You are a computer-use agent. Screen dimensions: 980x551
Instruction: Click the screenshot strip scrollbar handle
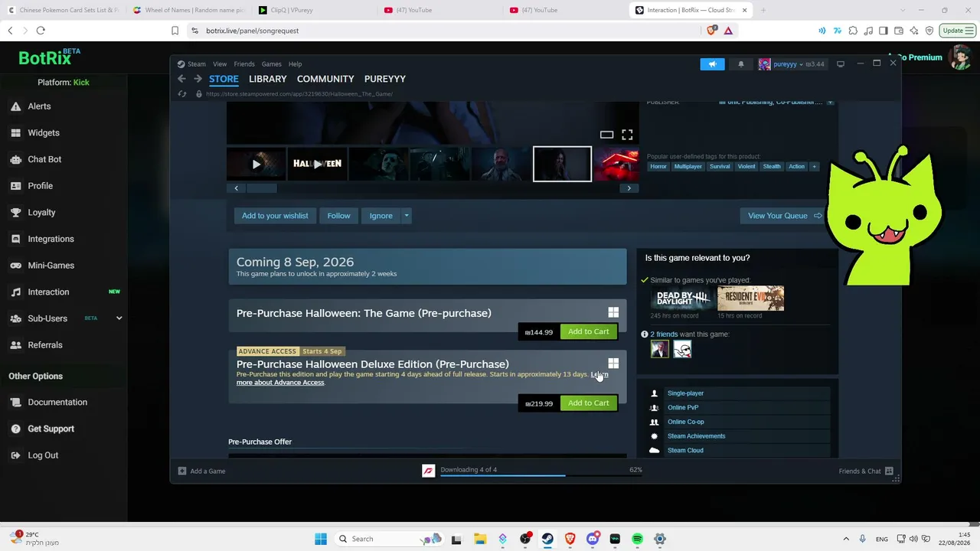[x=261, y=188]
